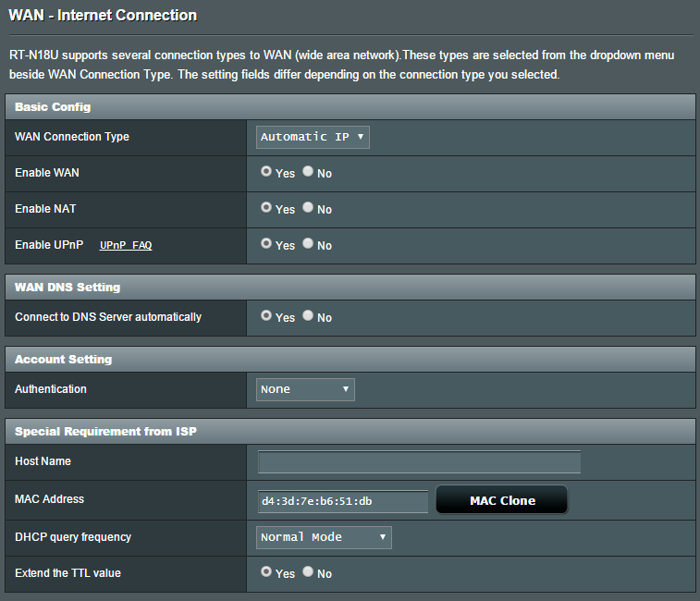The width and height of the screenshot is (700, 601).
Task: Open the UPnP FAQ link
Action: [126, 246]
